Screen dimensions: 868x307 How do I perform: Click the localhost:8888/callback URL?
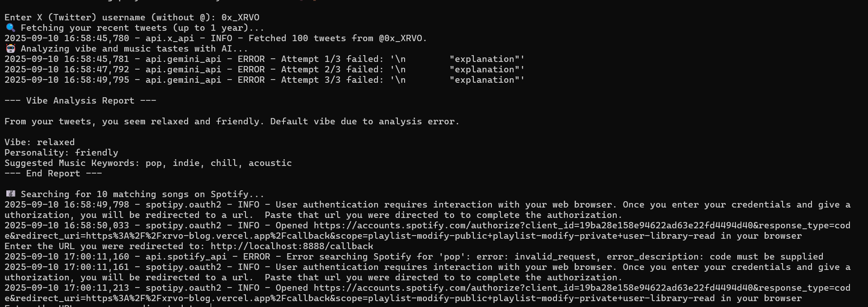point(292,246)
